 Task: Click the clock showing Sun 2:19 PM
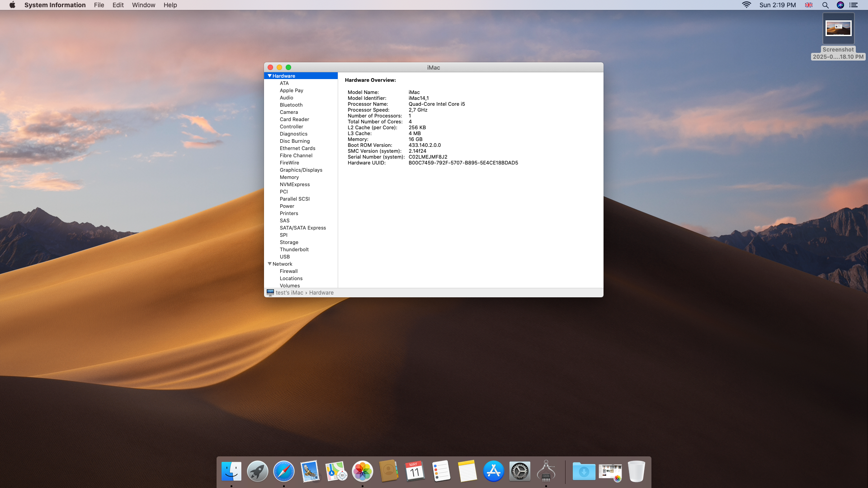click(x=778, y=5)
